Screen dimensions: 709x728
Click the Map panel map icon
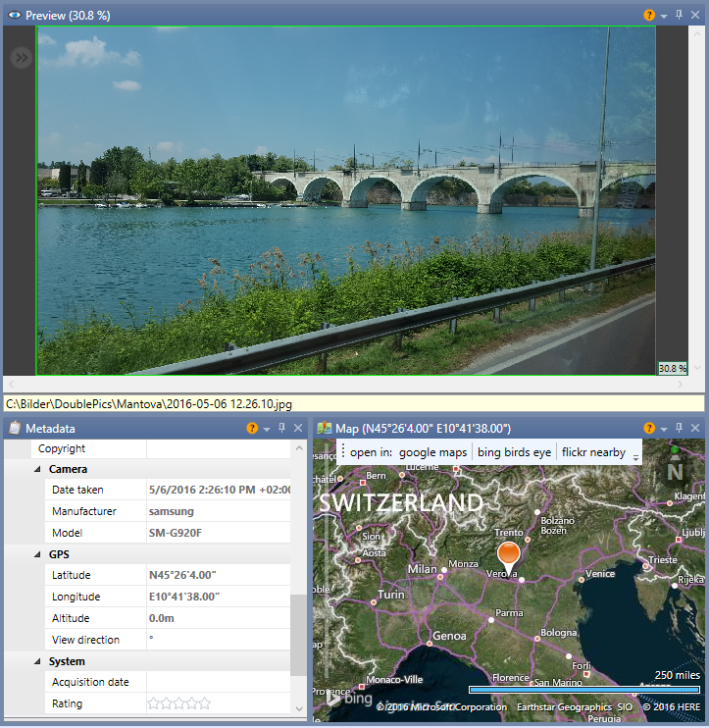point(325,428)
